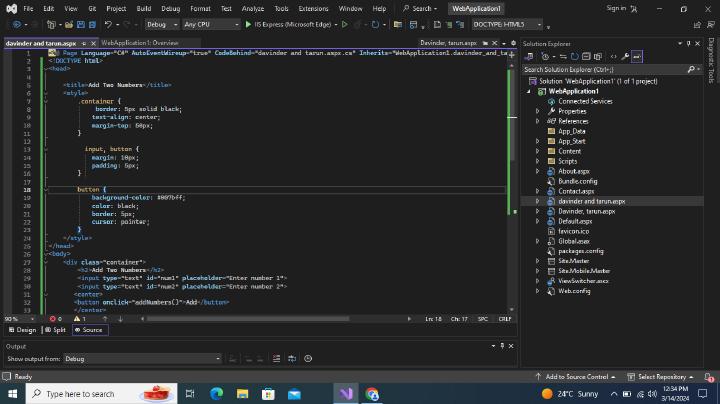The height and width of the screenshot is (404, 720).
Task: Toggle auto hide pin on Output panel
Action: [x=502, y=346]
